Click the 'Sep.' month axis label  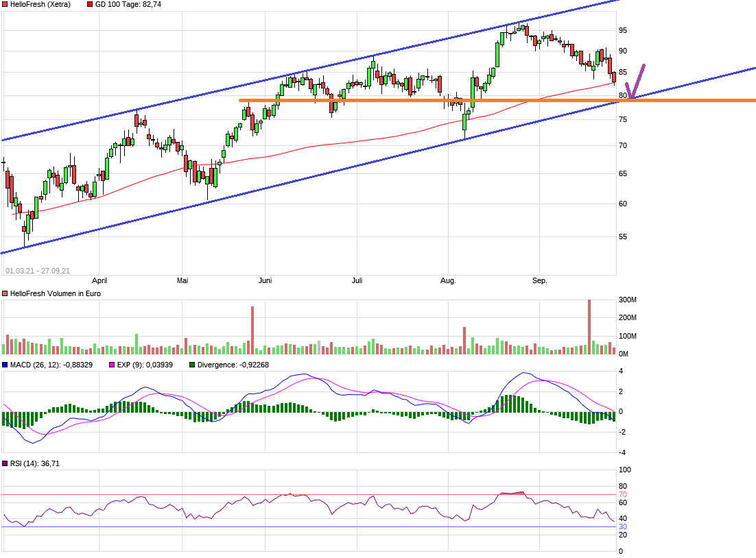point(539,280)
